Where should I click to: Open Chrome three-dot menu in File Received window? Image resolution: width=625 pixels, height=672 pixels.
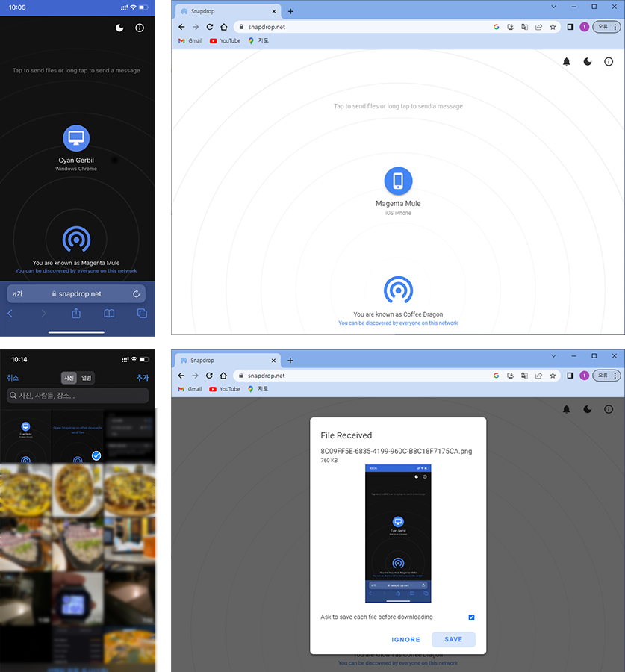coord(615,376)
